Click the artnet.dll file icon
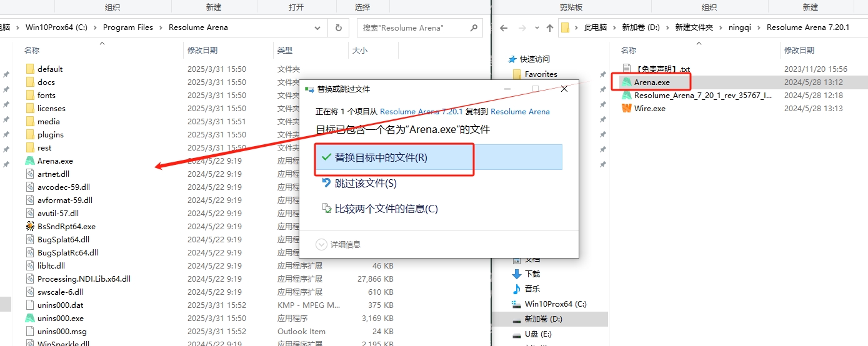The width and height of the screenshot is (868, 346). pyautogui.click(x=30, y=174)
